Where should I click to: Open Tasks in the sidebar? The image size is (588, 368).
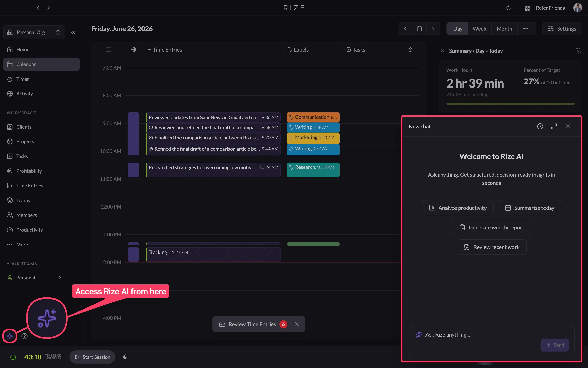point(41,156)
